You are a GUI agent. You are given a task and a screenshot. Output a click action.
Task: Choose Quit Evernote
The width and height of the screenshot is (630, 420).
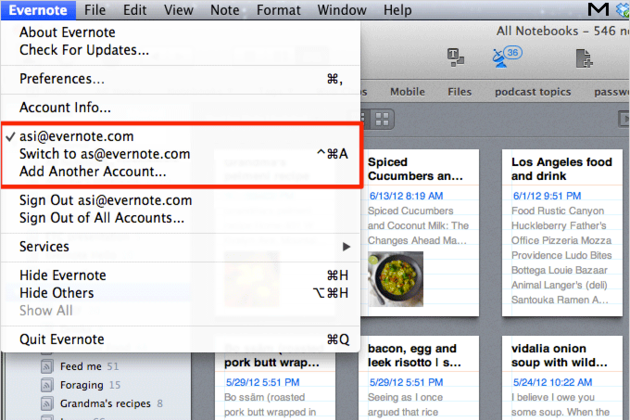[62, 339]
